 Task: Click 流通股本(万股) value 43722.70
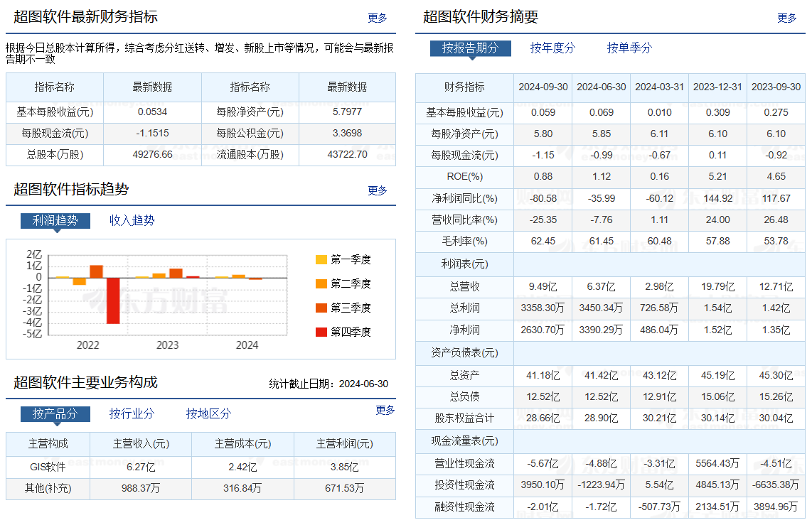click(347, 155)
